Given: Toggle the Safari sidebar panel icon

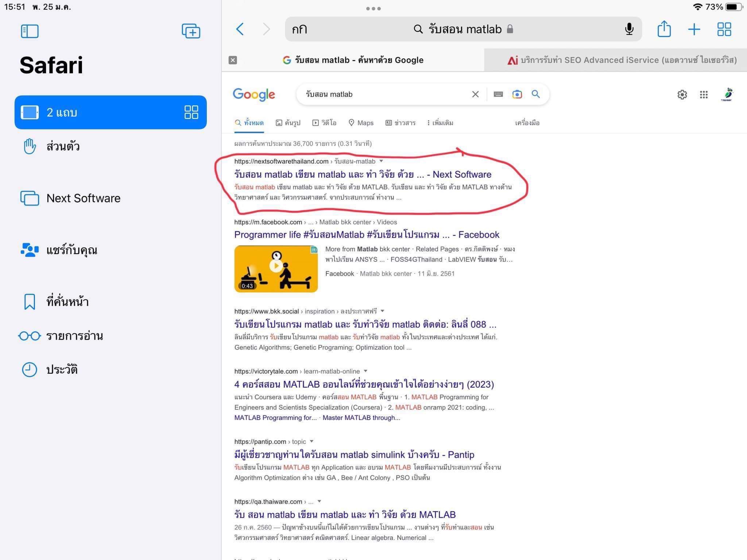Looking at the screenshot, I should (30, 31).
